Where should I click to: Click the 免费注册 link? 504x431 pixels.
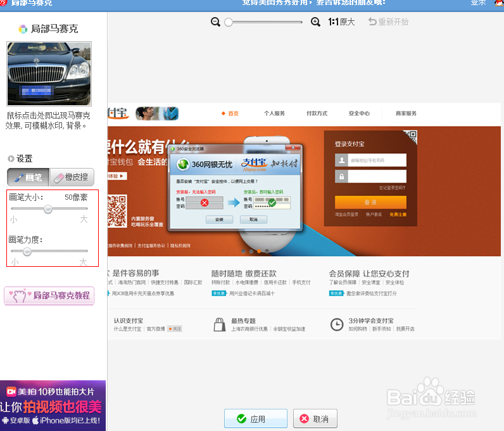coord(398,214)
